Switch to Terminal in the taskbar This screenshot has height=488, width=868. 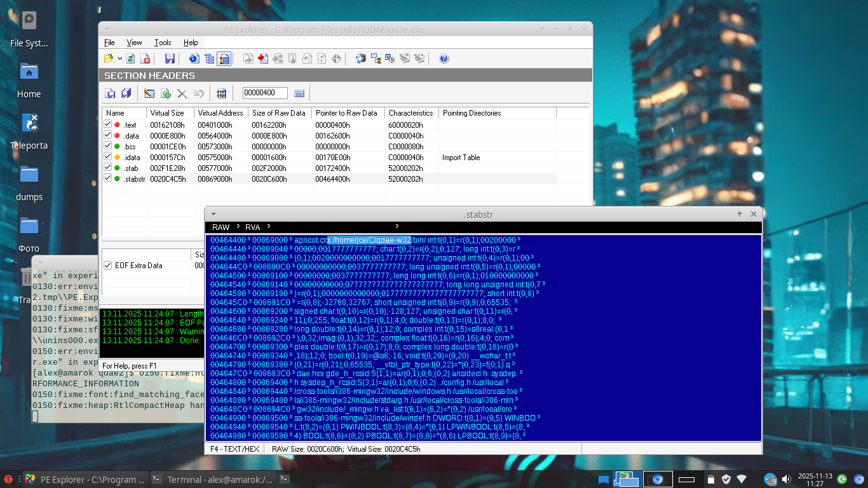(x=213, y=480)
